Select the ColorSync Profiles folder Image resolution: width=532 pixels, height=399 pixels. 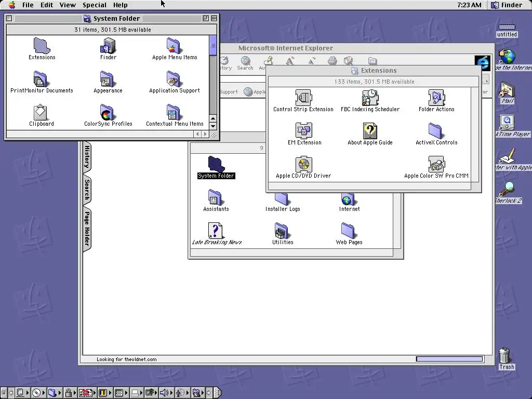point(108,112)
